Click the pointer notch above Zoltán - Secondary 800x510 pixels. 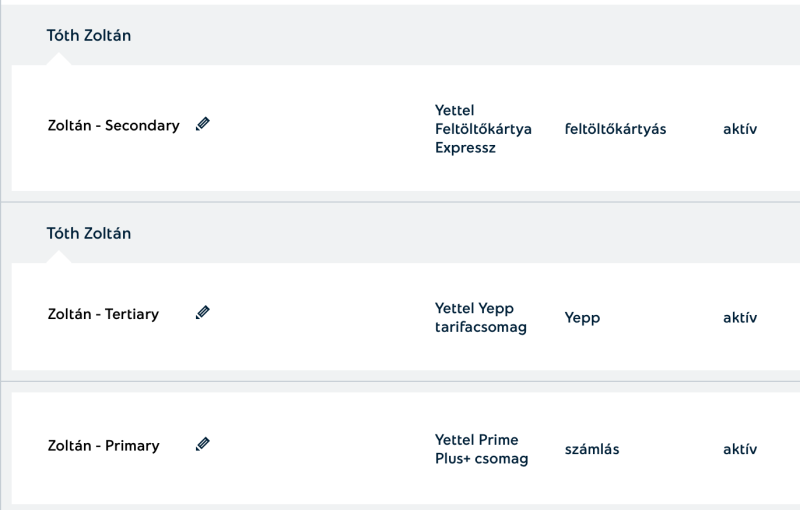(x=60, y=60)
